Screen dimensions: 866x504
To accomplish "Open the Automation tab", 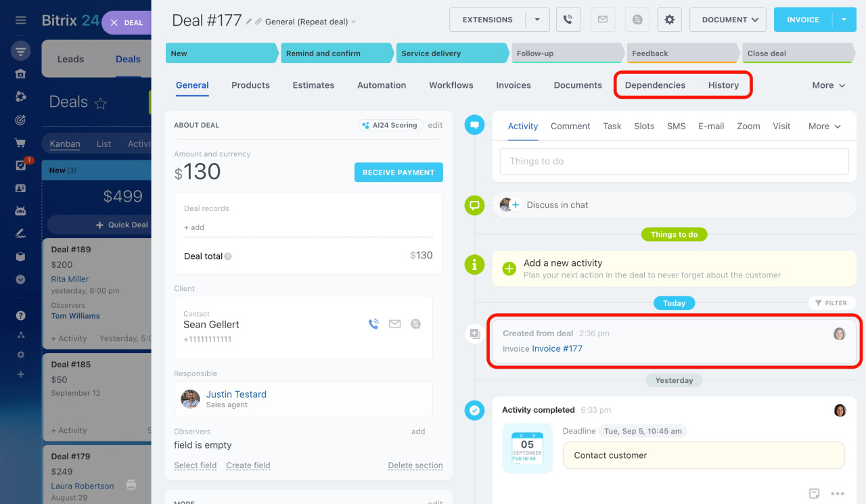I will pos(382,85).
